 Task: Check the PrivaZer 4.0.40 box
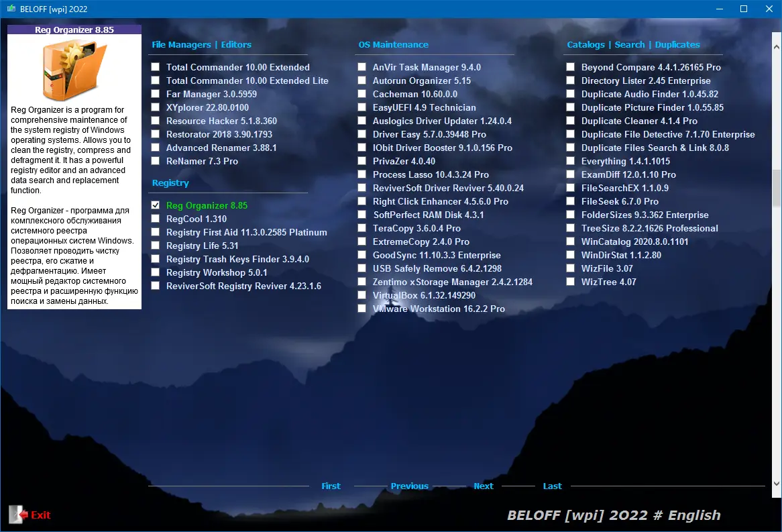point(362,161)
